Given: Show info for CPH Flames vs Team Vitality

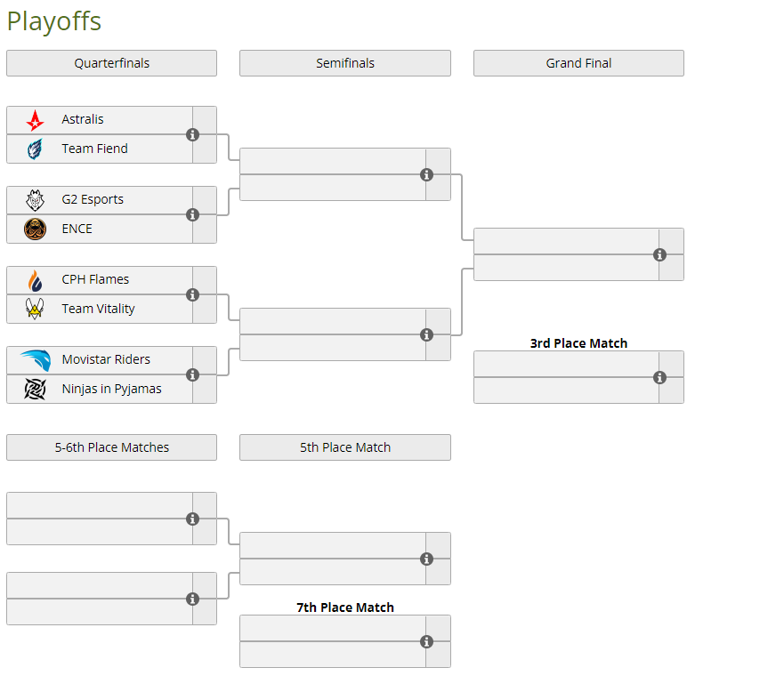Looking at the screenshot, I should tap(192, 294).
